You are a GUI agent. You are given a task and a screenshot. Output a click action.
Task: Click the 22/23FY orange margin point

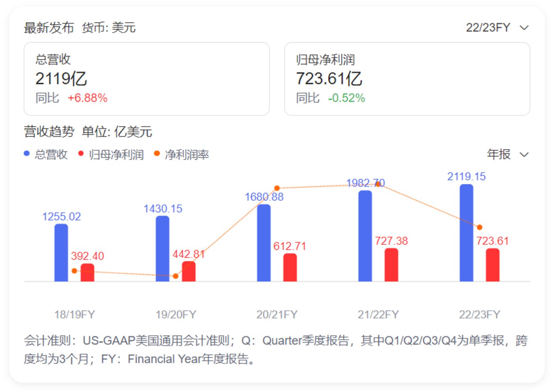pyautogui.click(x=479, y=227)
